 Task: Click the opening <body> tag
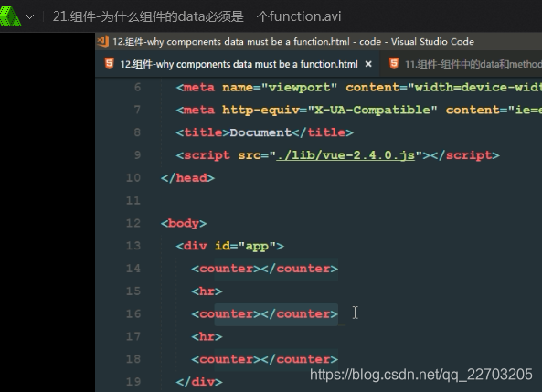(x=184, y=223)
